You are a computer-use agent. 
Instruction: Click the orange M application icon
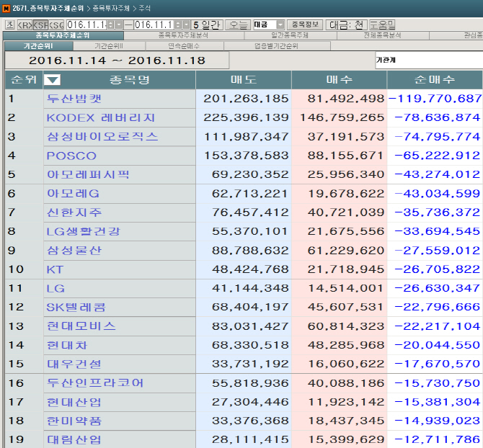click(x=6, y=8)
